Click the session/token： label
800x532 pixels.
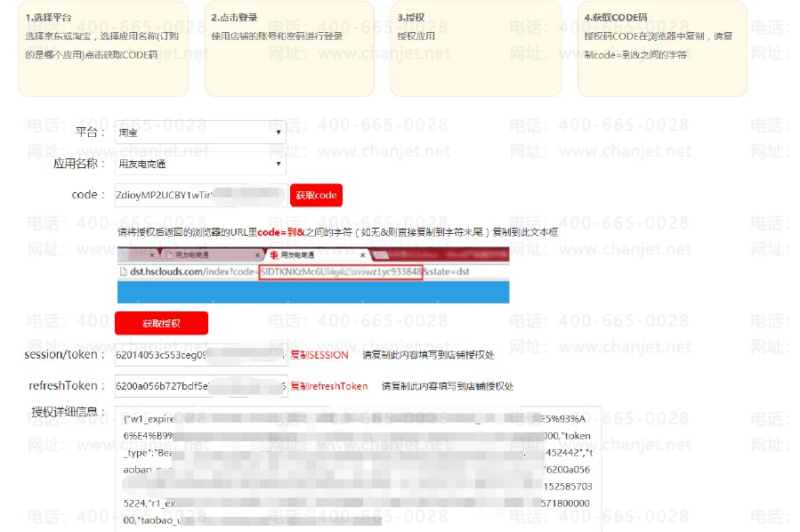[65, 354]
